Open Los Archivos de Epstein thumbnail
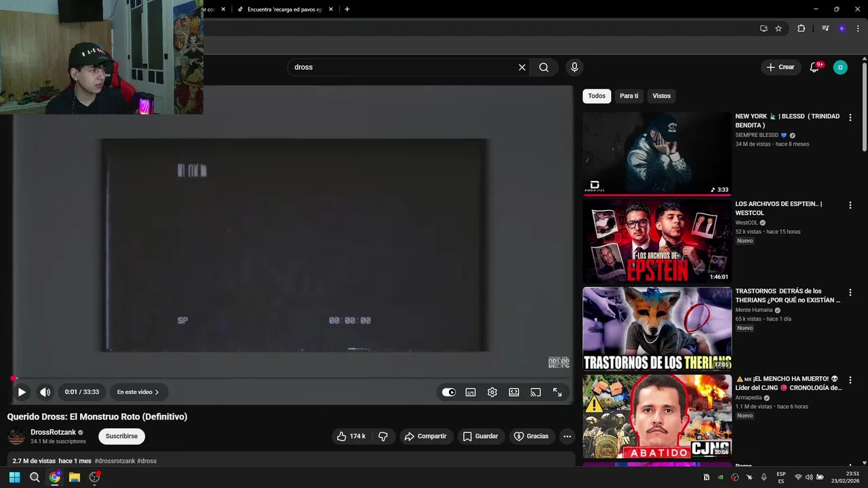The image size is (868, 488). pos(657,241)
